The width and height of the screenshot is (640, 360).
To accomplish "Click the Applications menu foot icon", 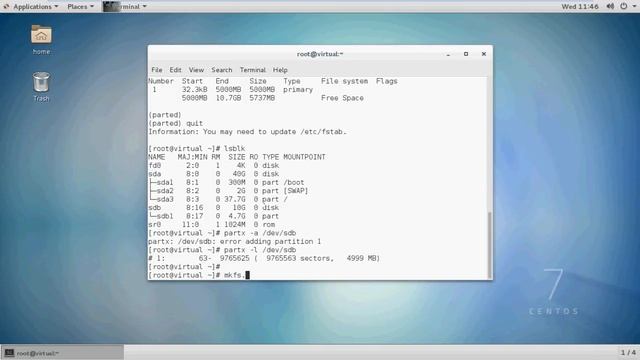I will click(7, 7).
